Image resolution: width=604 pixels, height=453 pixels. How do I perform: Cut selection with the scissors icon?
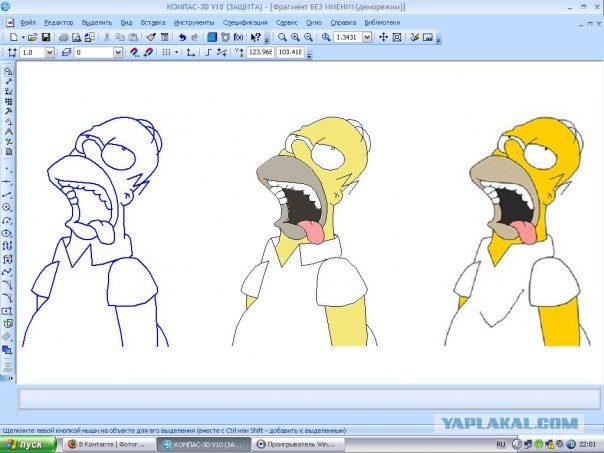[107, 37]
